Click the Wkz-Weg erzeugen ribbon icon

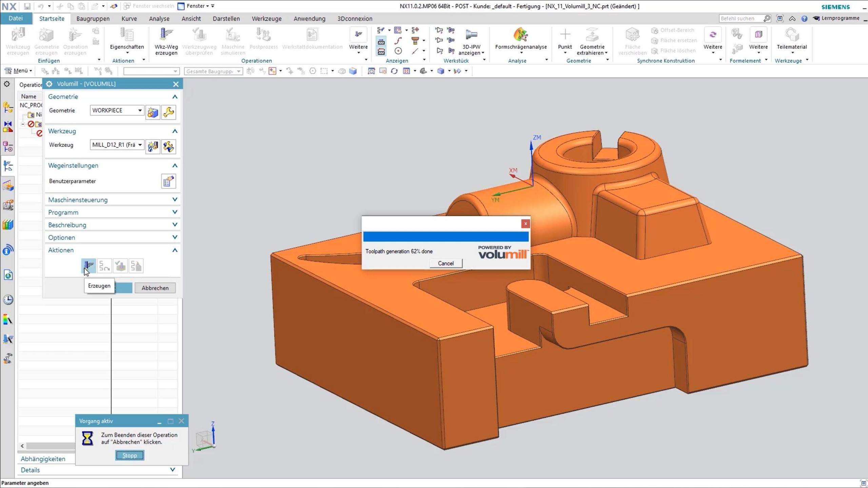coord(166,41)
